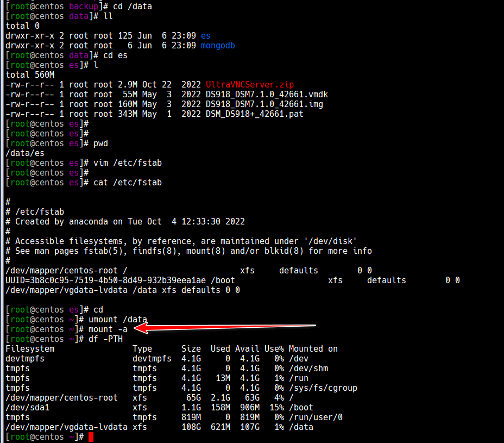Click DSM_DS918+_42661.pat filename
This screenshot has height=443, width=504.
click(255, 114)
